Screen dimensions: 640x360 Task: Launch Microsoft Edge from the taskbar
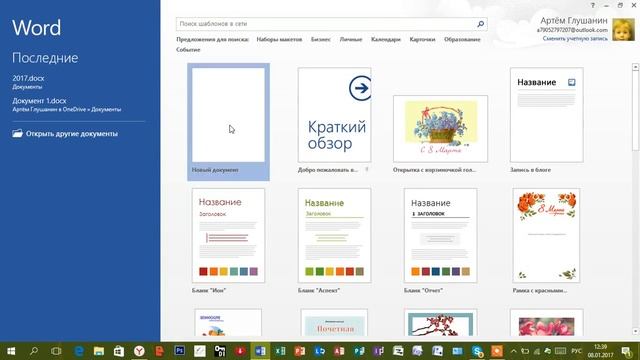point(78,351)
